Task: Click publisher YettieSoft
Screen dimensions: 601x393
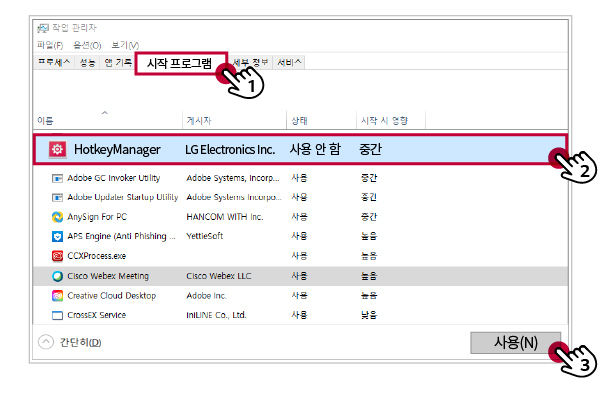Action: (x=204, y=236)
